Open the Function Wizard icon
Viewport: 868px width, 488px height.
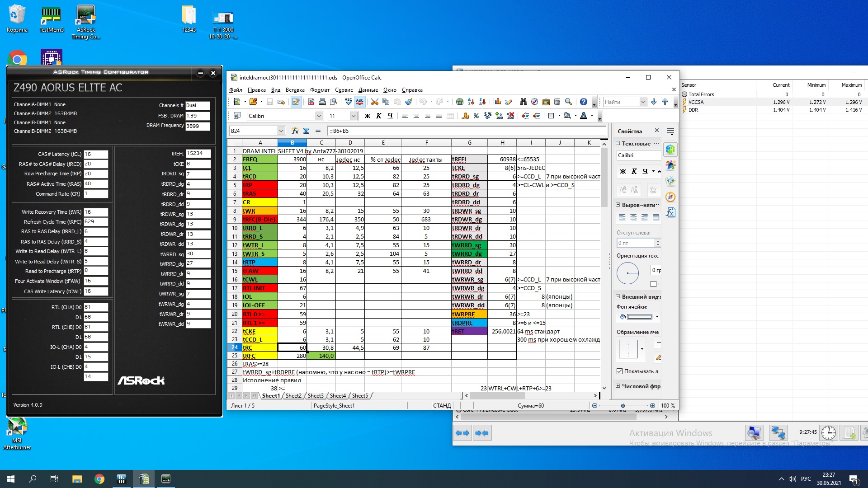coord(295,131)
